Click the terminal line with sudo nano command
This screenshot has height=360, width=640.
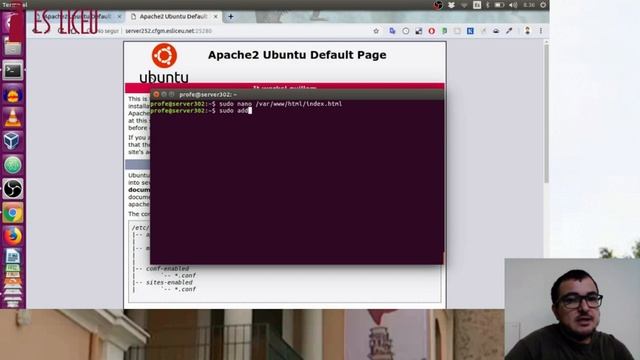247,104
